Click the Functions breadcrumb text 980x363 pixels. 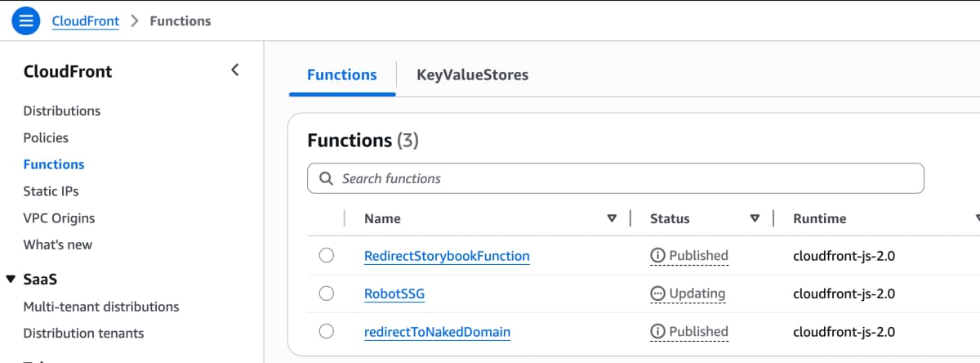(180, 20)
